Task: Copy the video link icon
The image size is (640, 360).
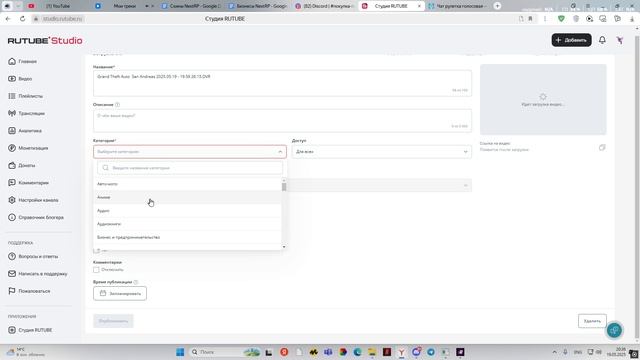Action: coord(602,147)
